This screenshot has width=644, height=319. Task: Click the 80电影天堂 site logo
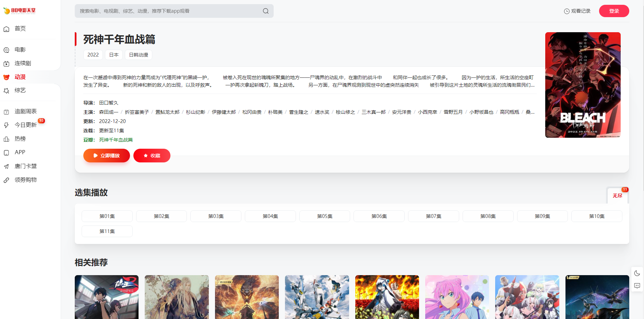tap(20, 11)
